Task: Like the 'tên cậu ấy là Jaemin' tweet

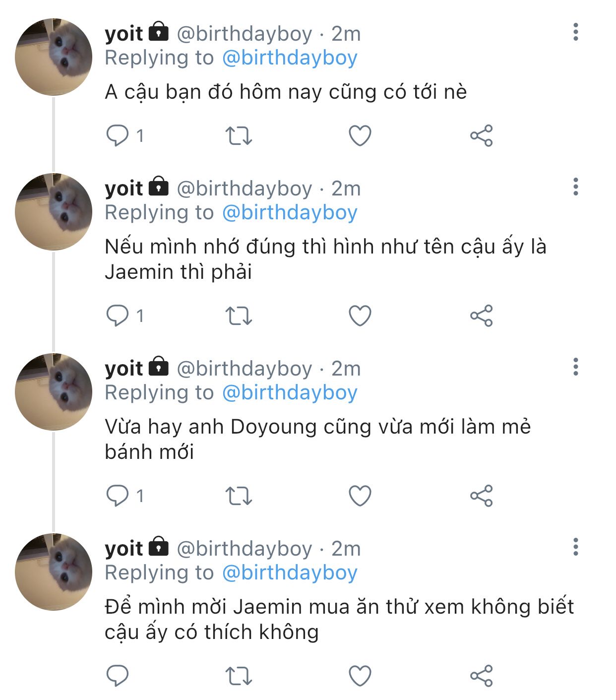Action: [x=360, y=316]
